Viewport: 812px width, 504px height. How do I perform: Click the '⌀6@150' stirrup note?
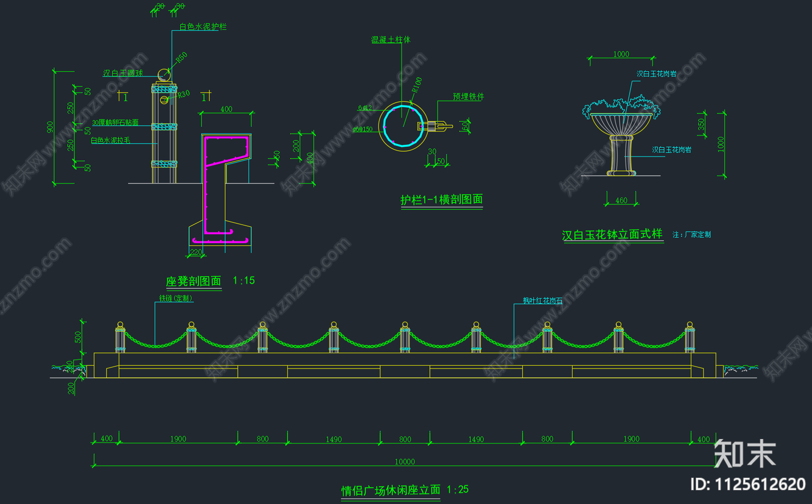click(x=363, y=129)
